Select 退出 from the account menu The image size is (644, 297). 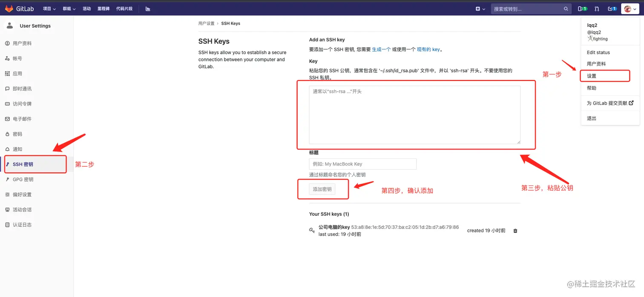click(x=591, y=118)
